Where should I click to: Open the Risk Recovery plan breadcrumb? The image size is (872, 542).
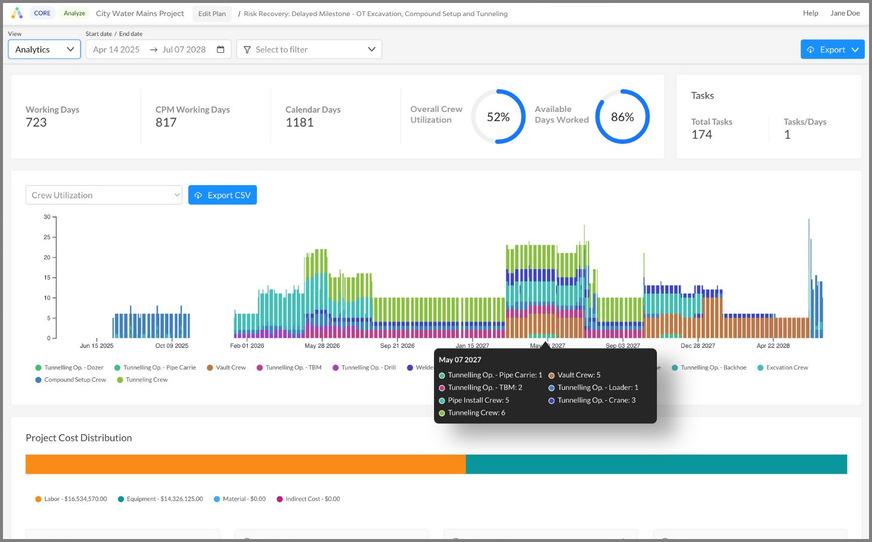point(375,13)
